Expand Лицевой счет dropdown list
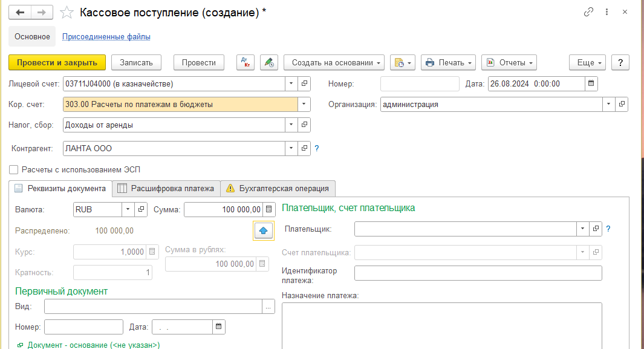This screenshot has width=644, height=349. point(291,83)
